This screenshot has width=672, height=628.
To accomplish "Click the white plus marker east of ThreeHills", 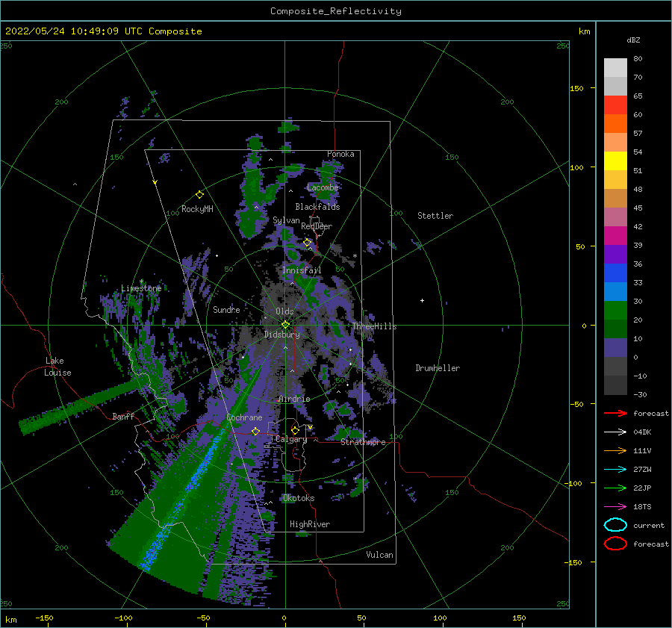I will point(422,300).
